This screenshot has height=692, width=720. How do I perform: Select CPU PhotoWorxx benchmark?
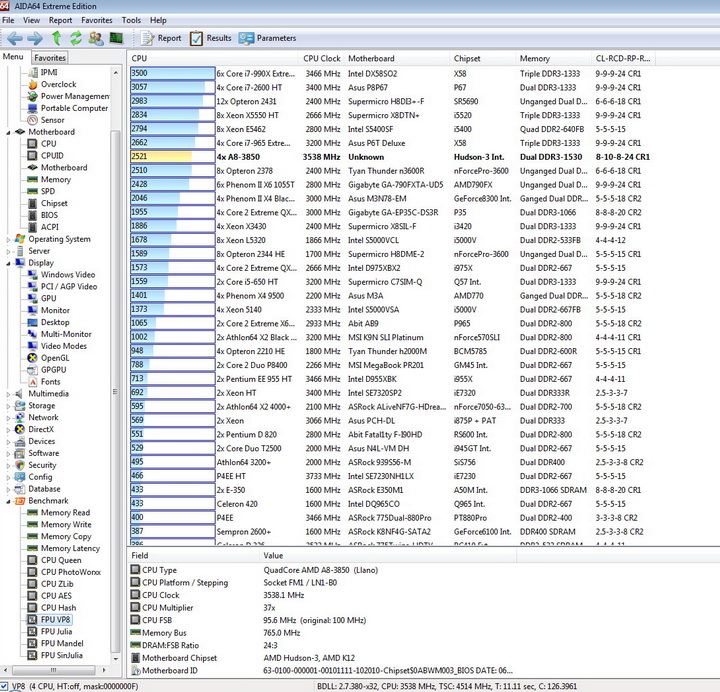tap(71, 572)
